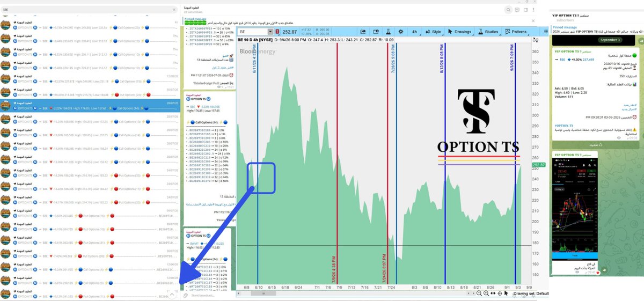The width and height of the screenshot is (644, 301).
Task: Open the Drawings menu
Action: click(459, 32)
